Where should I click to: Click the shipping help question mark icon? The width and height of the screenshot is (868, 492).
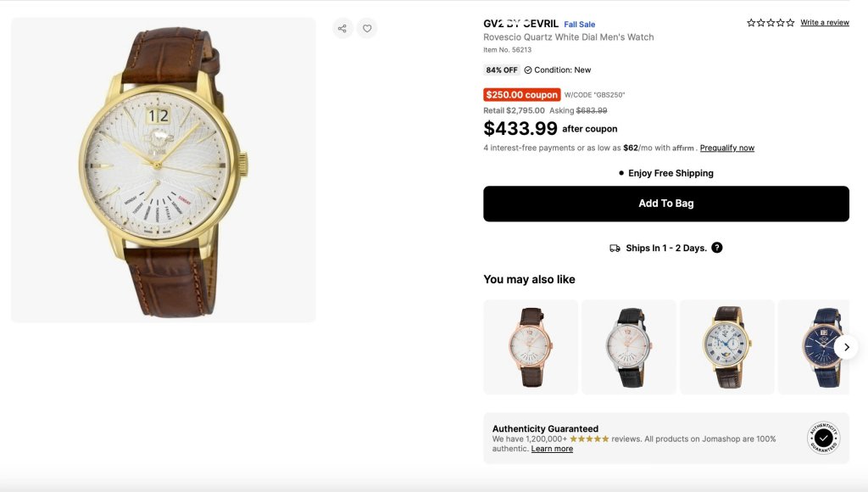(717, 248)
